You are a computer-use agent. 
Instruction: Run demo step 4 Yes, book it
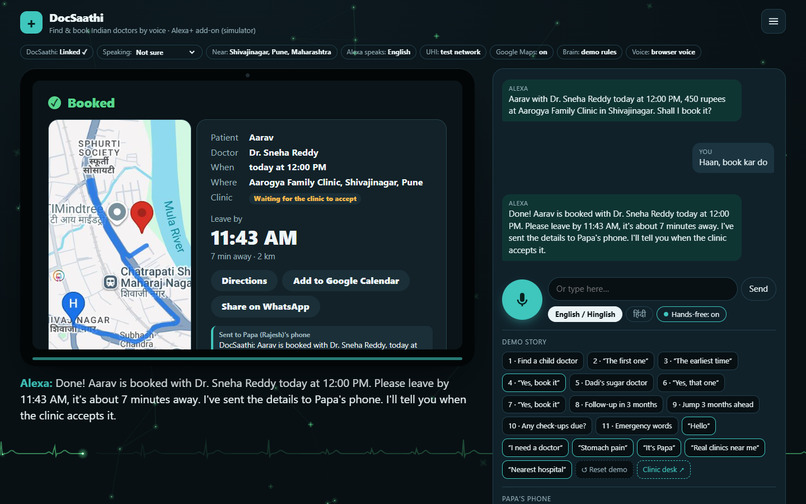[534, 383]
